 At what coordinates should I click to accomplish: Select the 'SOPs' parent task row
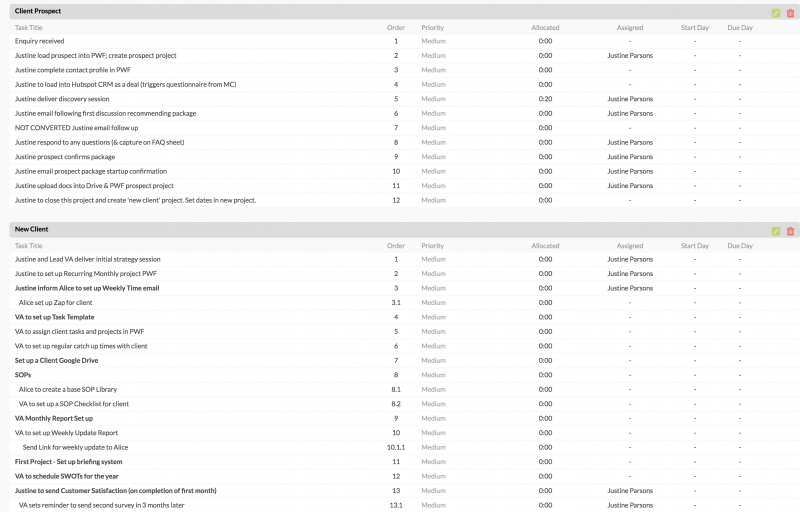pos(23,375)
